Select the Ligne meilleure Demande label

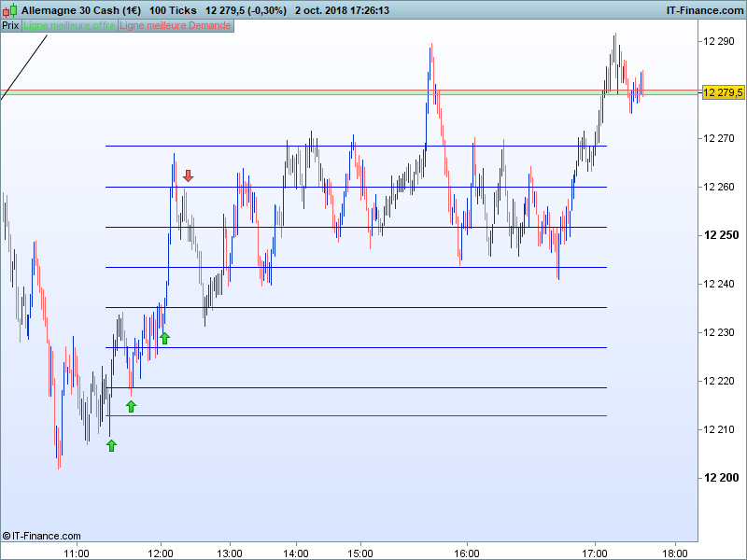click(176, 26)
